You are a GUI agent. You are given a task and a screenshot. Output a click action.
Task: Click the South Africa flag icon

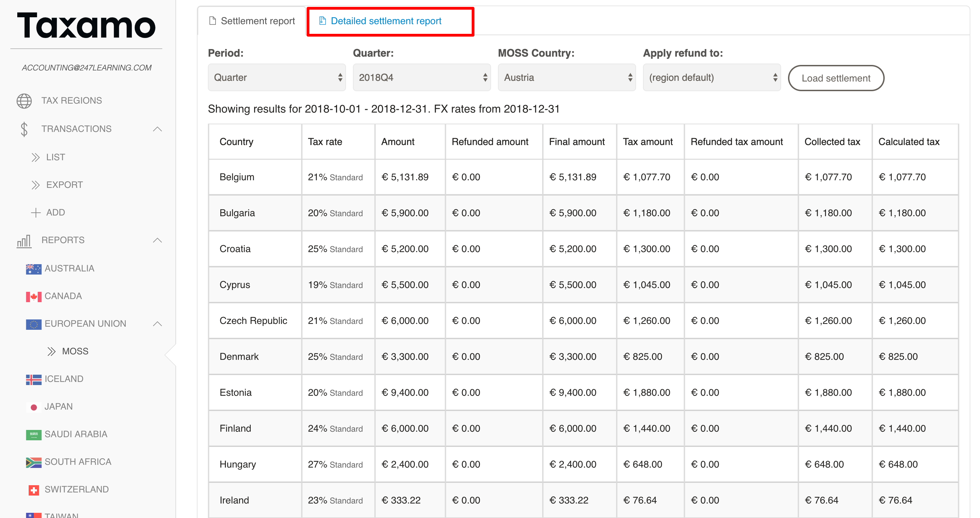click(x=33, y=462)
